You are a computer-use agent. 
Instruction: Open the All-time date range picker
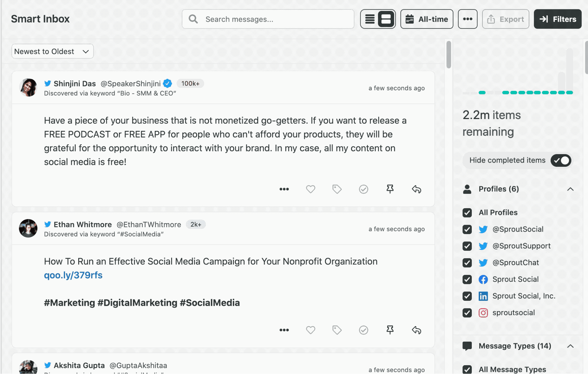427,19
